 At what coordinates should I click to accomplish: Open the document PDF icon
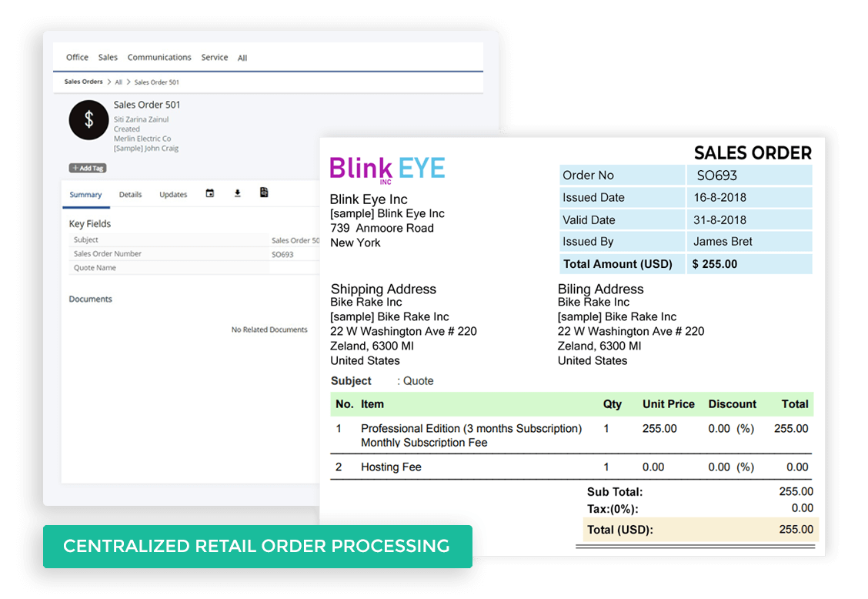coord(264,192)
